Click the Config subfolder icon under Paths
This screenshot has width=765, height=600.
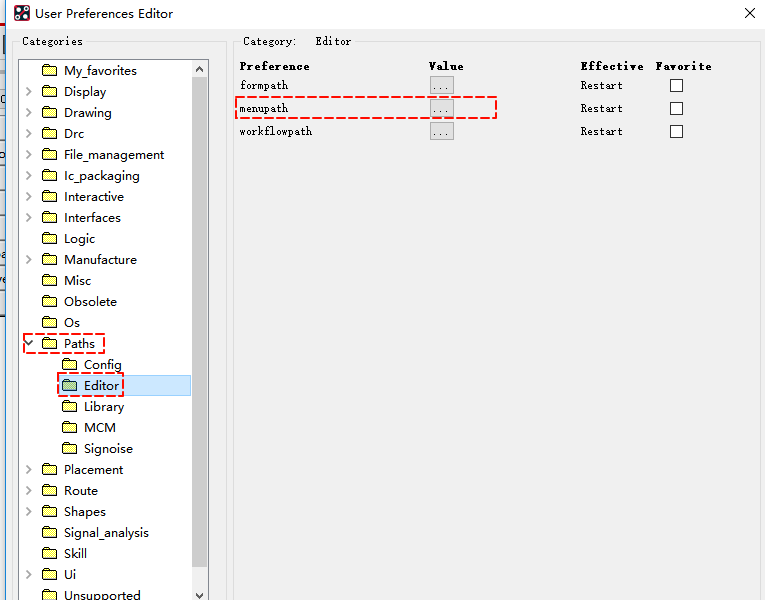coord(69,365)
